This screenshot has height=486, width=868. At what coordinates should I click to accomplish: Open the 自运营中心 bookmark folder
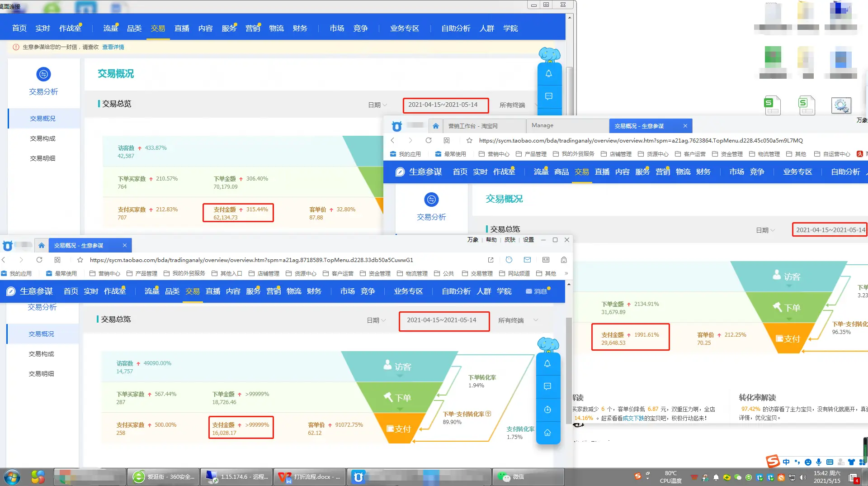[832, 154]
